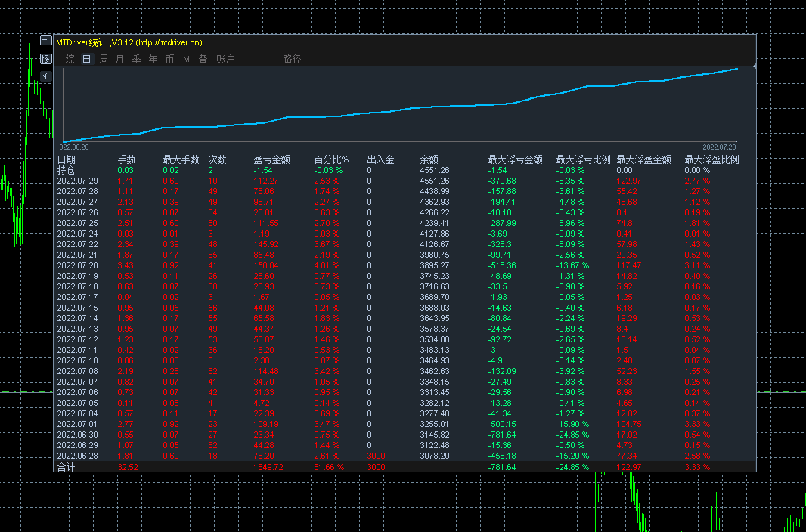Click the M tab in statistics bar
This screenshot has width=806, height=532.
tap(186, 59)
